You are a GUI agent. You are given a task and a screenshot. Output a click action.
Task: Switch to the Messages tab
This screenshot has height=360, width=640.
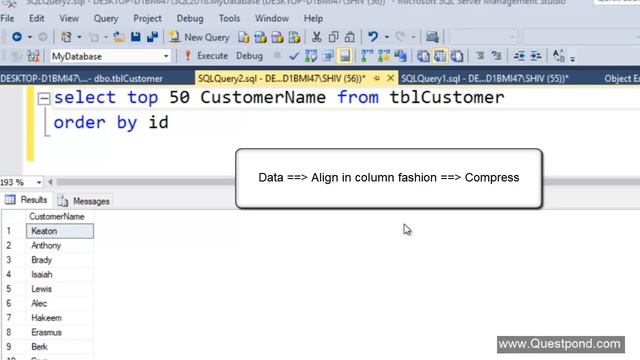[84, 201]
